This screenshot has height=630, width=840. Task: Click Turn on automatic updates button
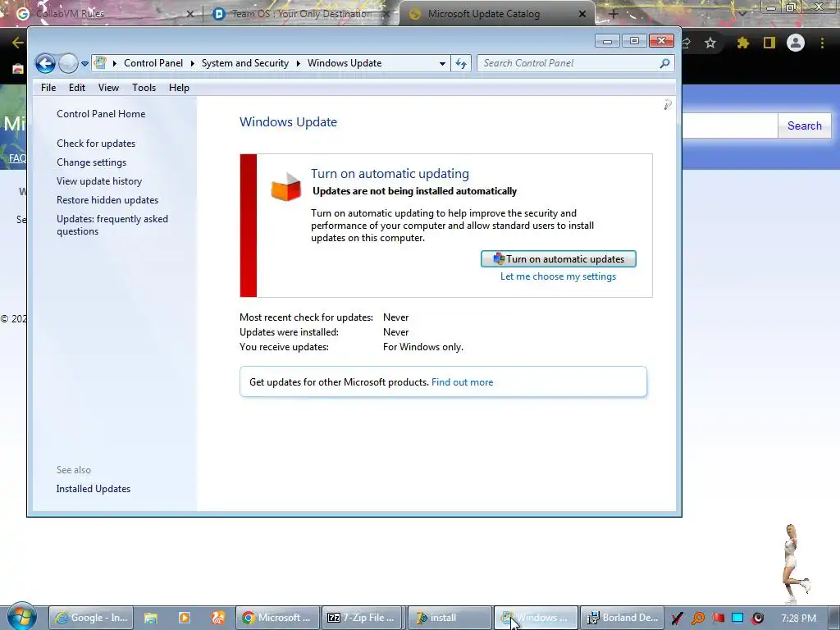coord(558,258)
